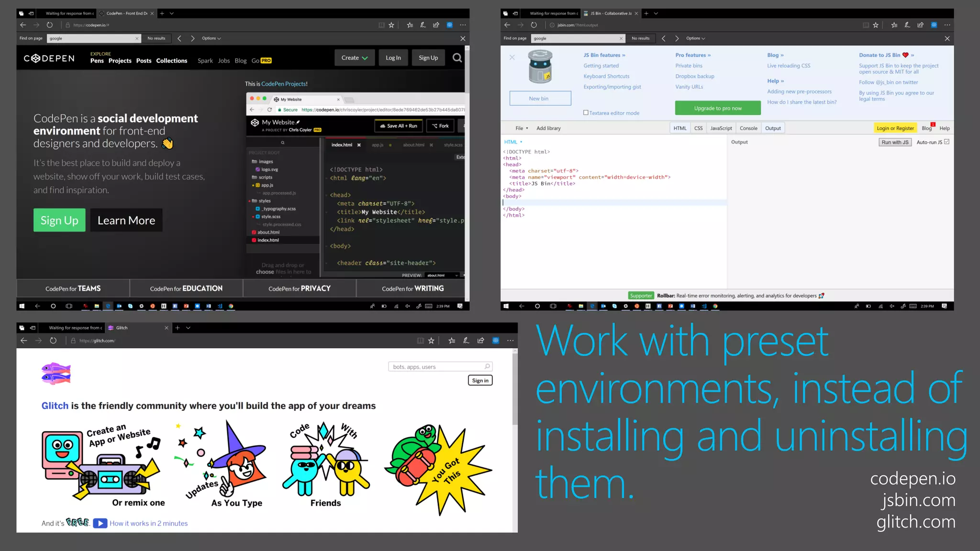Screen dimensions: 980x551
Task: Add web notes in JS Bin browser window
Action: coord(907,25)
